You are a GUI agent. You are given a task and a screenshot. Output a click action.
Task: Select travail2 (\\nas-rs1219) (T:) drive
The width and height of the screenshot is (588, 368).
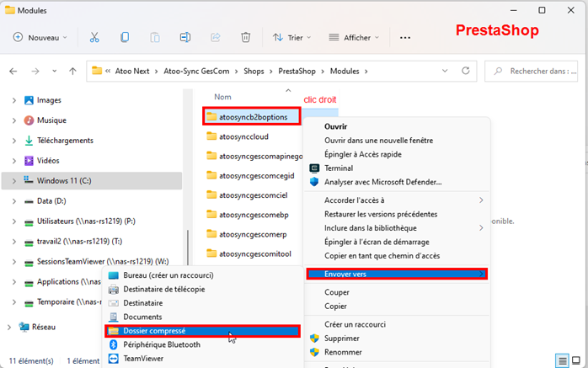(x=79, y=242)
